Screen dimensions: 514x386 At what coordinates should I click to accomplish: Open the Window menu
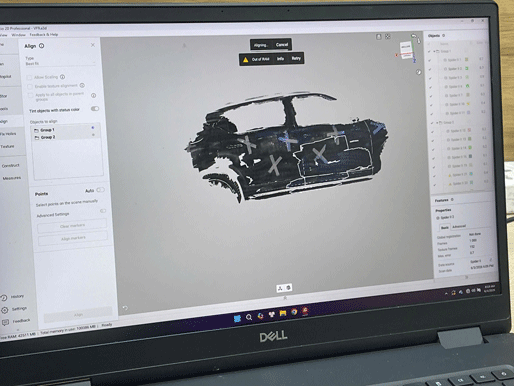coord(18,35)
